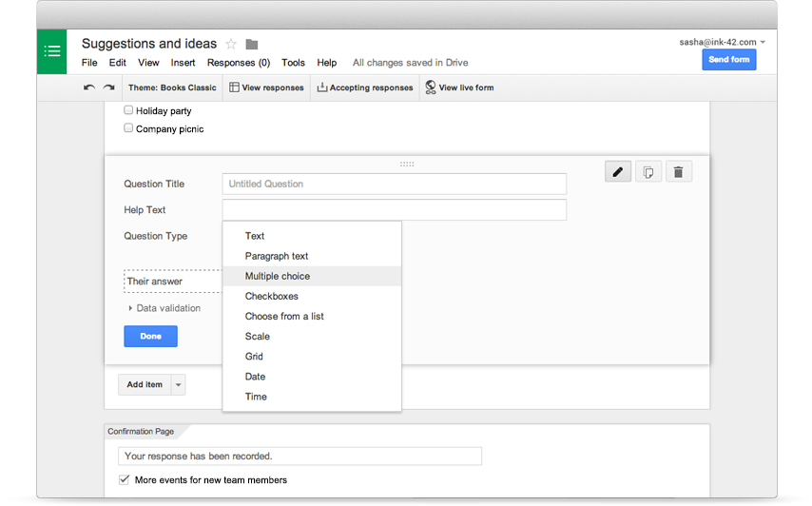This screenshot has width=812, height=506.
Task: Open the move-to-folder icon
Action: (x=252, y=45)
